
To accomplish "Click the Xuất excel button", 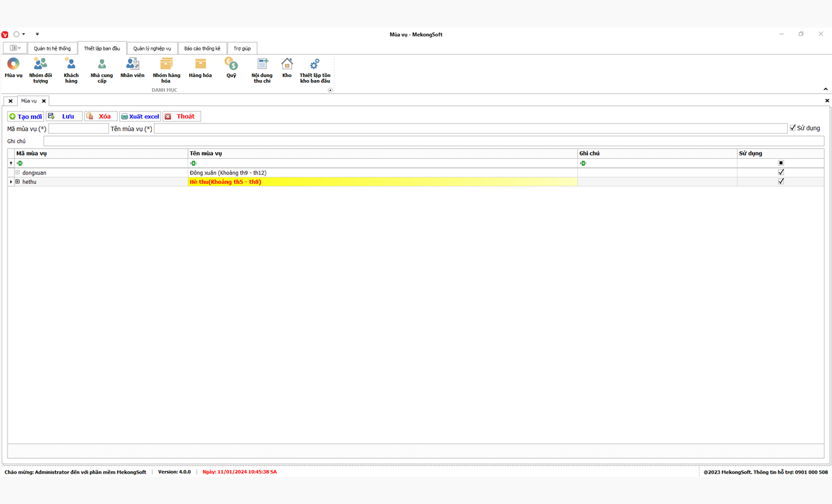I will (140, 117).
